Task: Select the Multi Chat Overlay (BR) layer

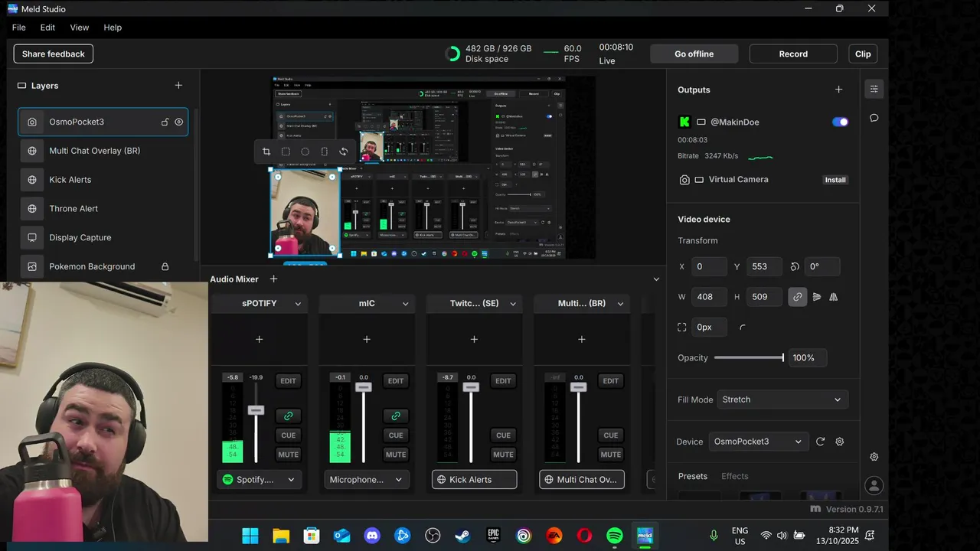Action: [103, 151]
